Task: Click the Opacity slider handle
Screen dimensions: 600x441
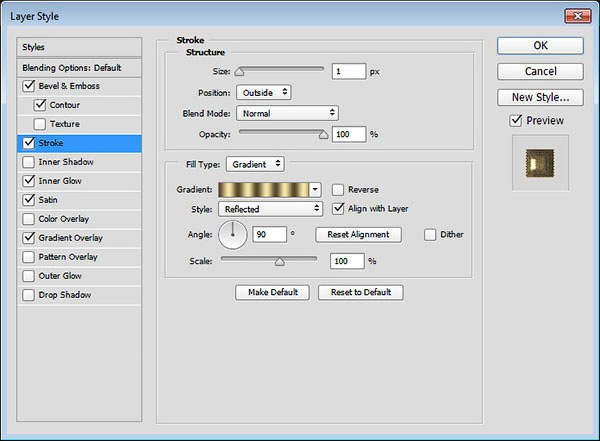Action: click(323, 134)
